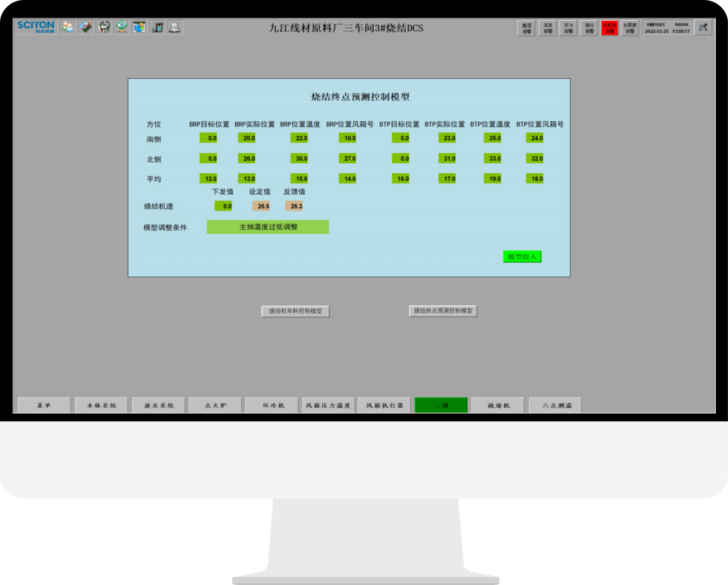Click the 主抽温度过低调整 condition bar
The height and width of the screenshot is (585, 728).
point(268,227)
